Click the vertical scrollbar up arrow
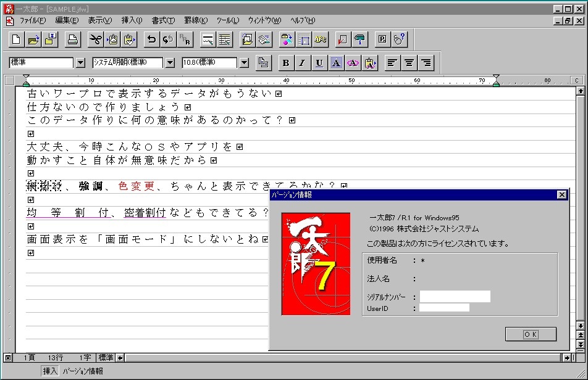 tap(581, 91)
